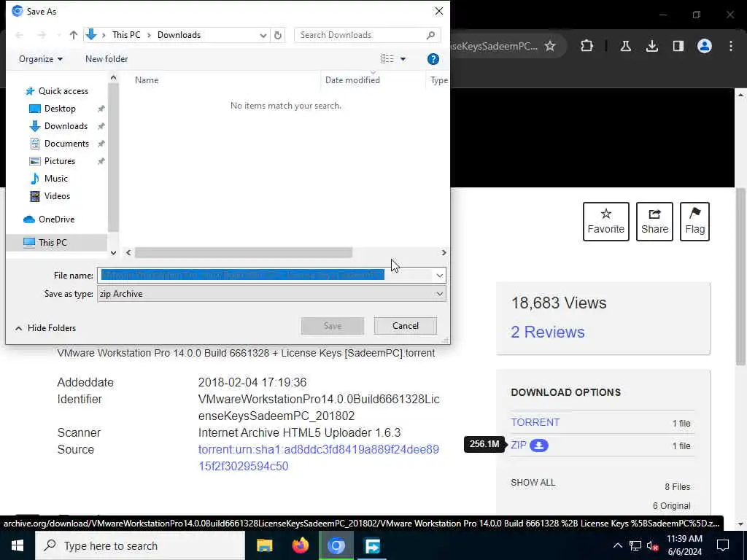Click the Save button

coord(333,326)
